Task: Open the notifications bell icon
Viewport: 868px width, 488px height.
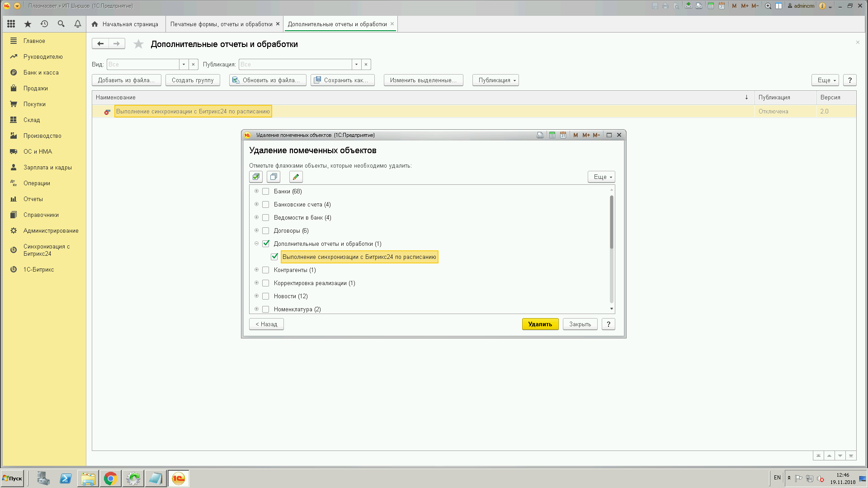Action: [x=78, y=24]
